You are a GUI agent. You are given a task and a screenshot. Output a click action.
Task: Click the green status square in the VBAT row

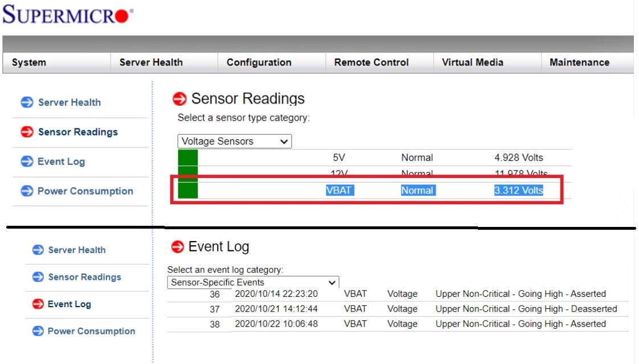(x=187, y=190)
